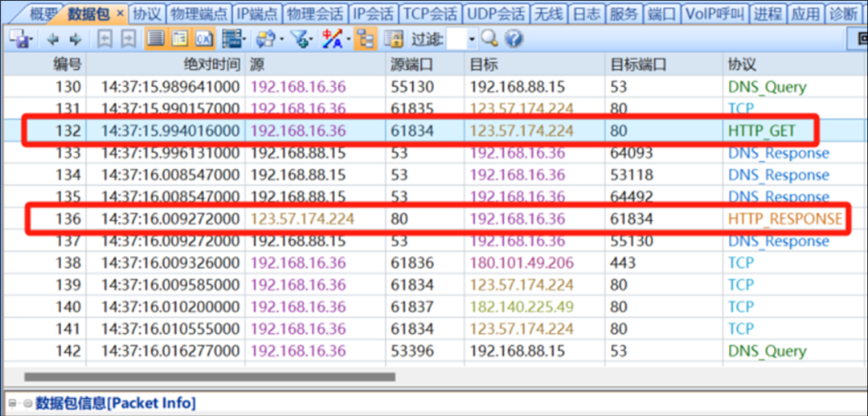Open the refresh icon's dropdown arrow
868x416 pixels.
click(x=282, y=39)
